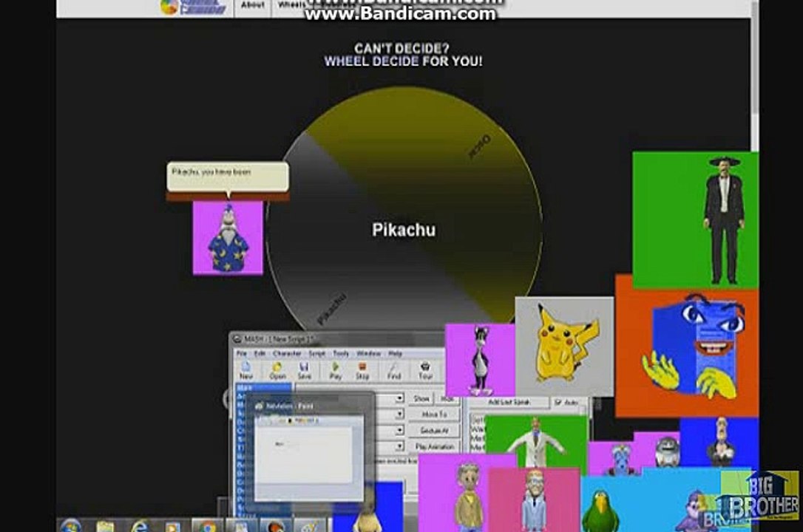
Task: Click the About tab on Wheel Decide site
Action: pyautogui.click(x=252, y=5)
